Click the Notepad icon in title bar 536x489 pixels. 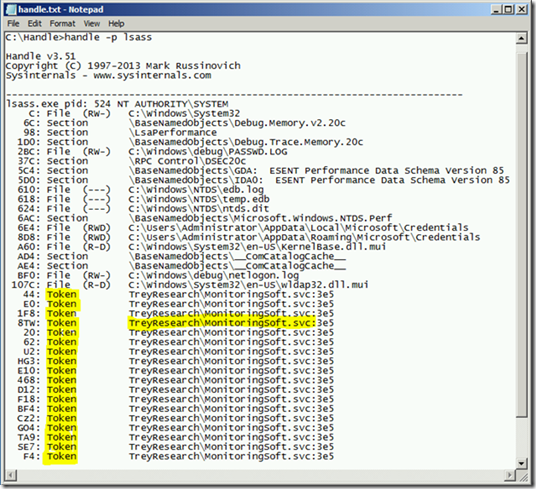[x=11, y=10]
